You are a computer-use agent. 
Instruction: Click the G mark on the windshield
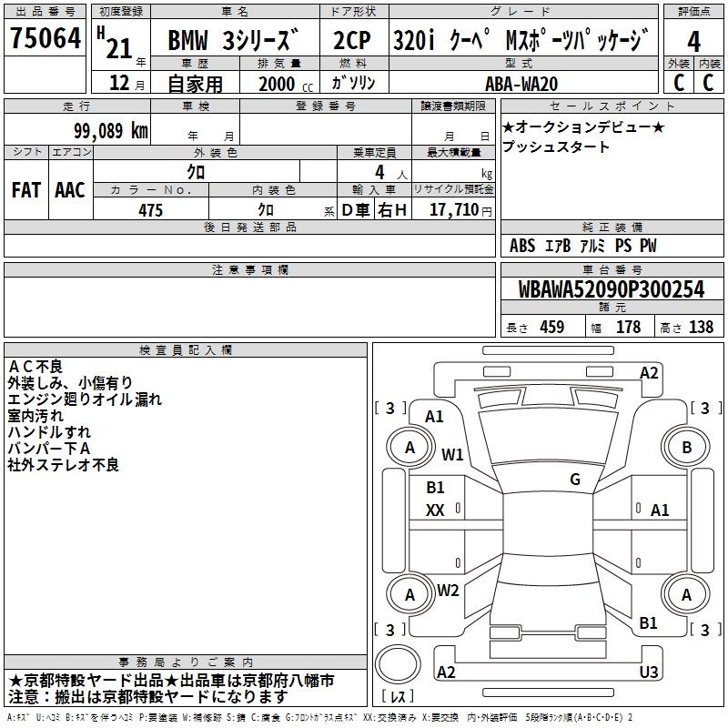coord(575,480)
